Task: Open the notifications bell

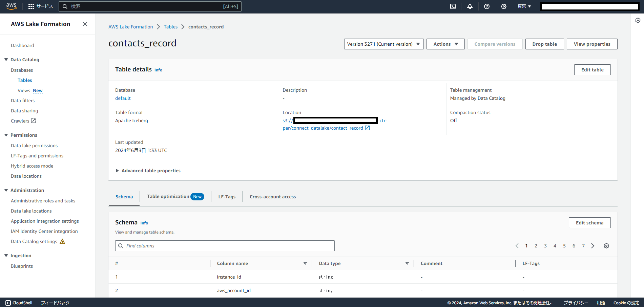Action: click(x=470, y=6)
